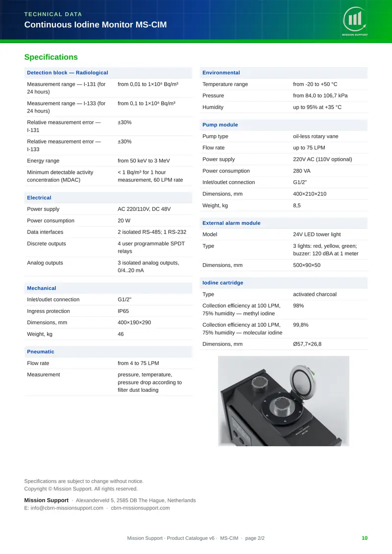Click the 'from 84,0 to 106,7 kPa' value

click(x=320, y=96)
